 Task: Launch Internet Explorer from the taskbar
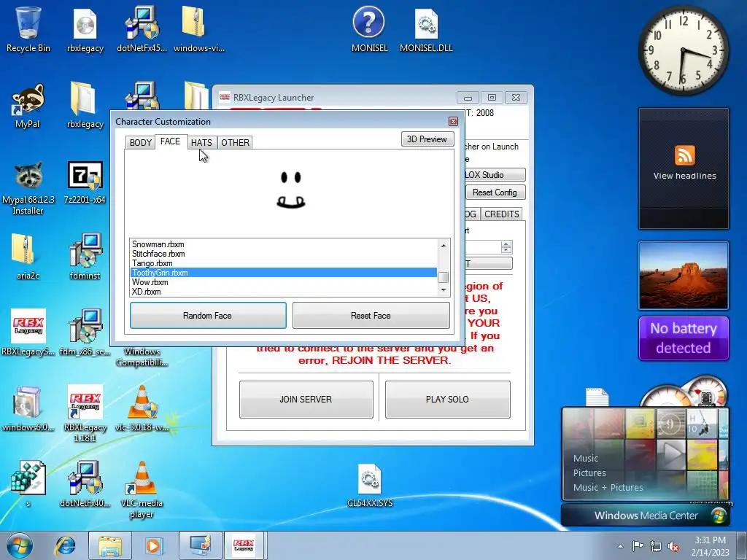[65, 545]
